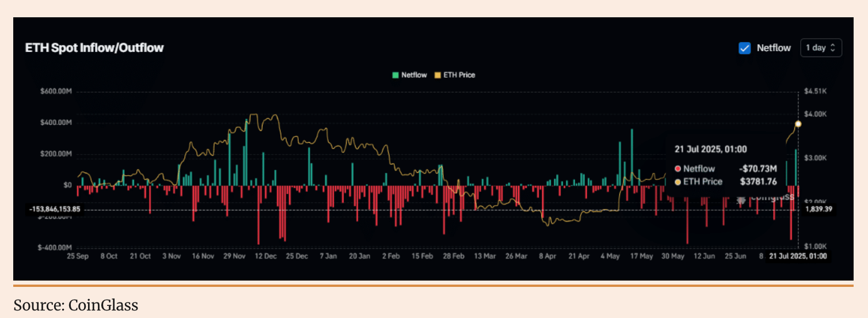Toggle the blue Netflow checkbox
Image resolution: width=868 pixels, height=318 pixels.
click(744, 48)
